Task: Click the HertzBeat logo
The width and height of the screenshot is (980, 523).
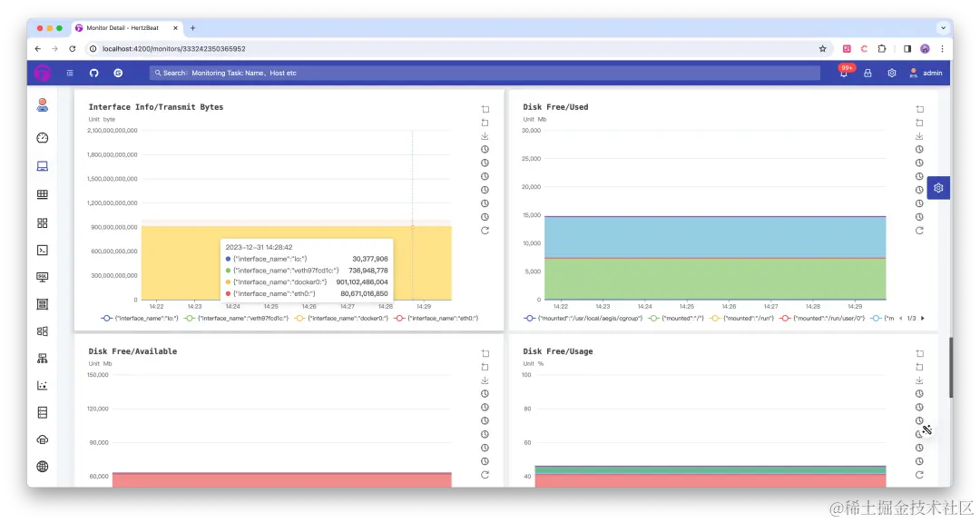Action: tap(42, 73)
